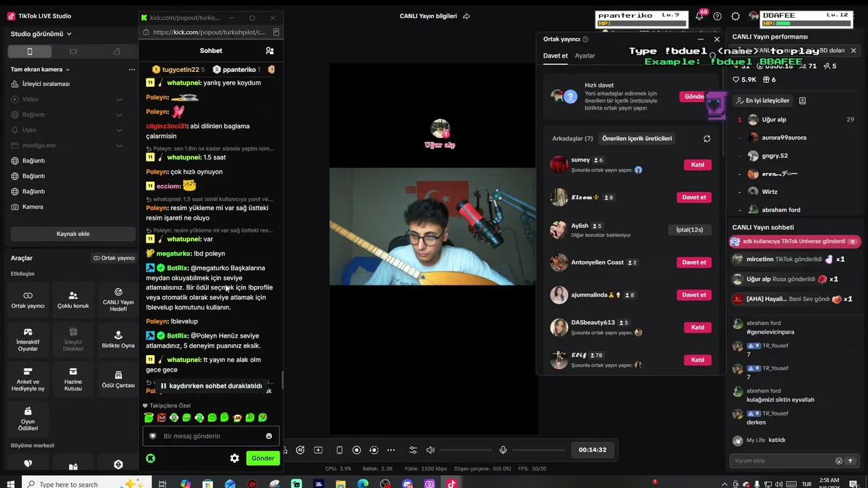The width and height of the screenshot is (868, 488).
Task: Toggle visibility of msedge.exe source
Action: 119,145
